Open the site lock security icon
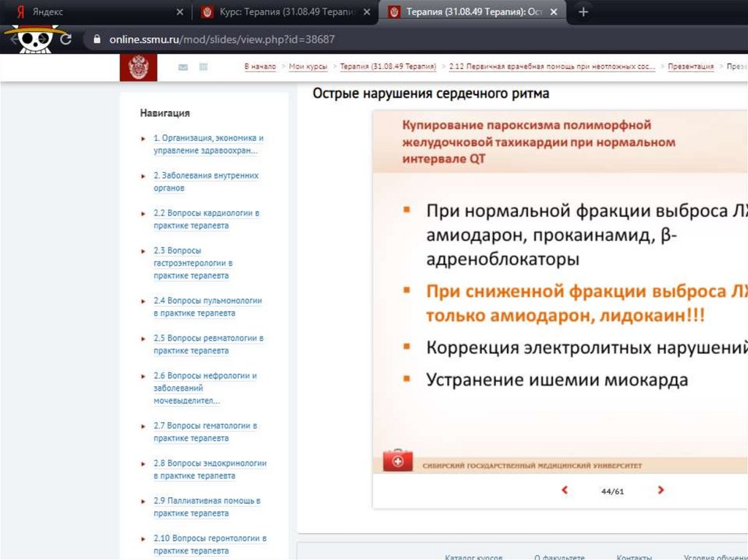Image resolution: width=748 pixels, height=560 pixels. [97, 39]
